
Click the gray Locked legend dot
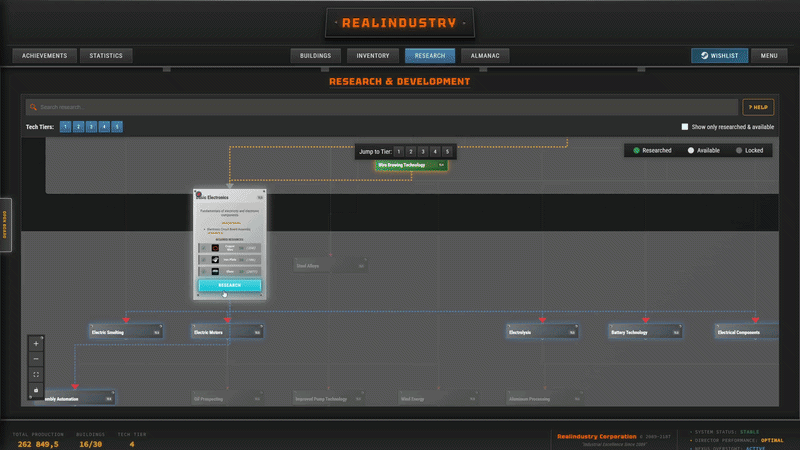pos(739,151)
